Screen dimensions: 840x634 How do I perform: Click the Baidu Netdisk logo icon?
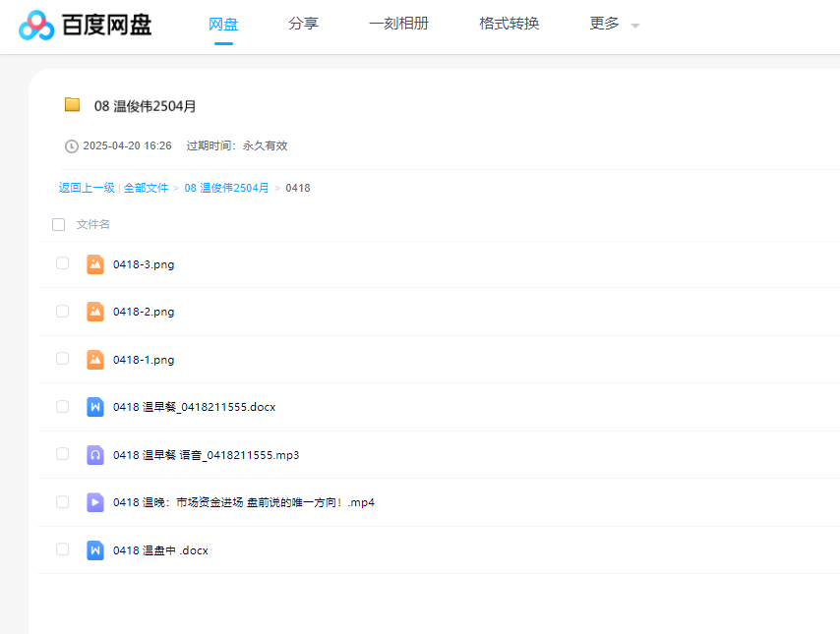point(36,25)
